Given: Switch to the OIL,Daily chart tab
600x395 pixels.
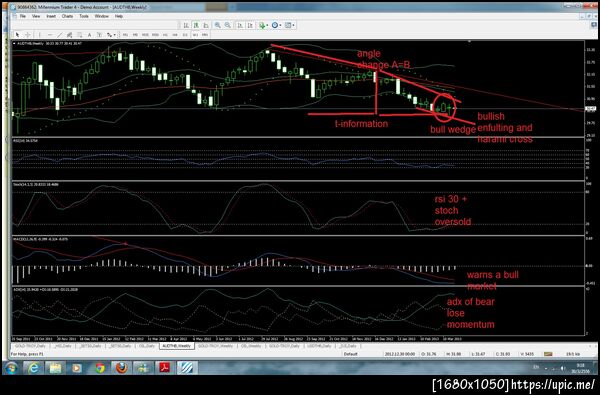Looking at the screenshot, I should [147, 346].
